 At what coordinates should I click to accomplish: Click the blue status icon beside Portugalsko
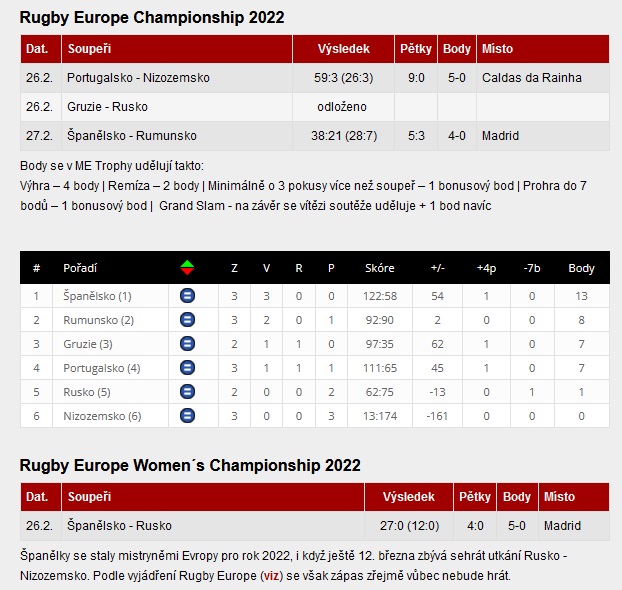[x=187, y=368]
